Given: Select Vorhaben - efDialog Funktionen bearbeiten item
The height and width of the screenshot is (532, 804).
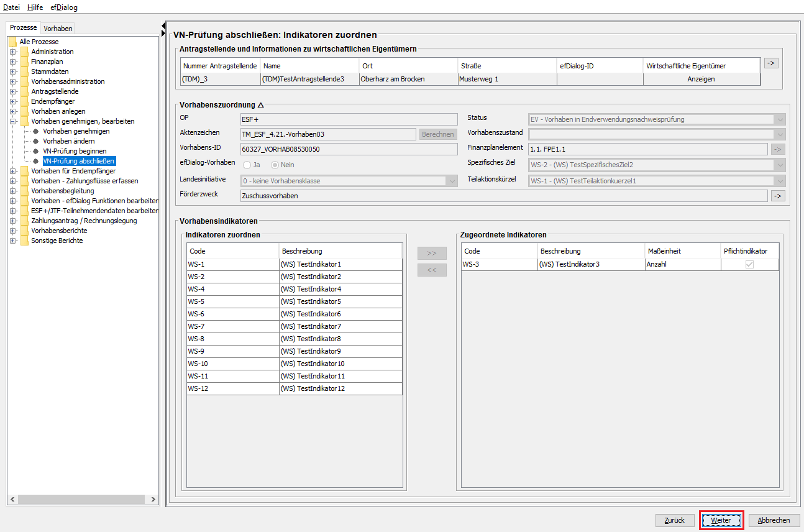Looking at the screenshot, I should coord(94,201).
